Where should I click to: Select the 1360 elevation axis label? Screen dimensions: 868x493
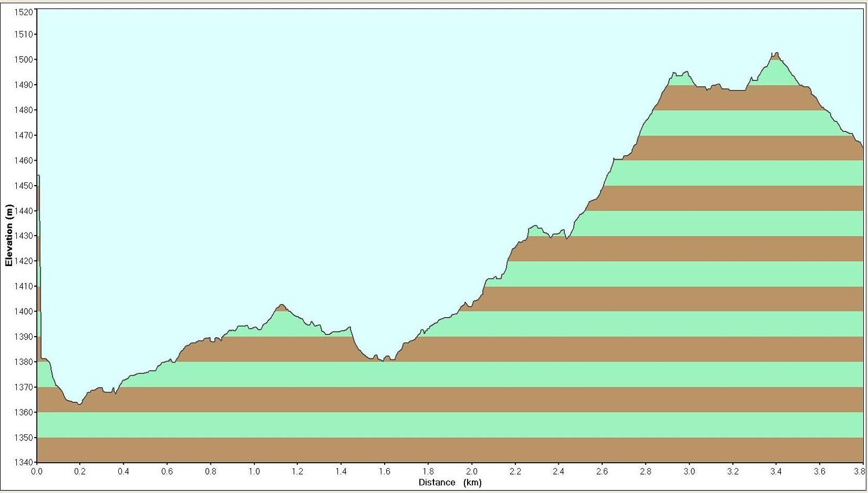tap(23, 413)
